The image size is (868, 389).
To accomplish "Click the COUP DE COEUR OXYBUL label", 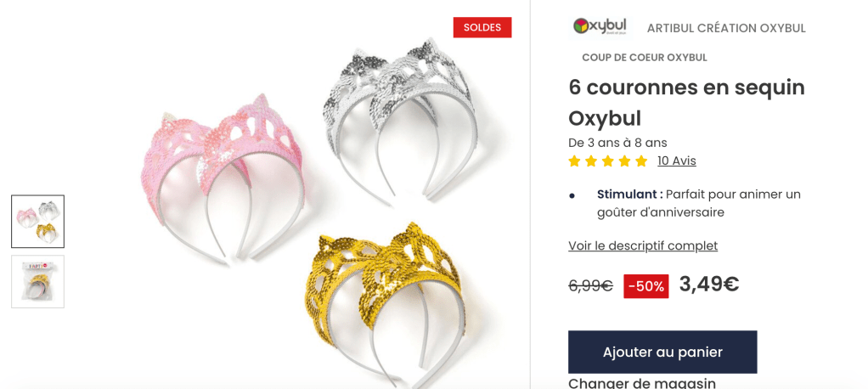I will click(645, 58).
